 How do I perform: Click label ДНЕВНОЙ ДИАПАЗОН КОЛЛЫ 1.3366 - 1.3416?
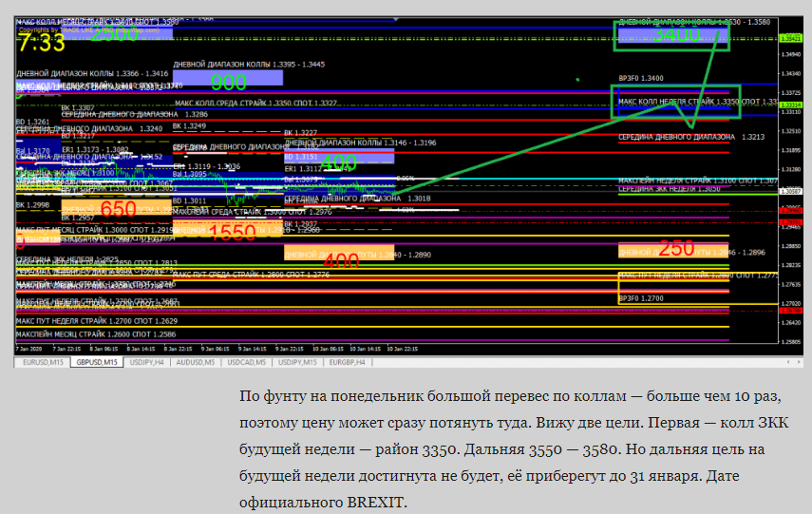point(92,73)
